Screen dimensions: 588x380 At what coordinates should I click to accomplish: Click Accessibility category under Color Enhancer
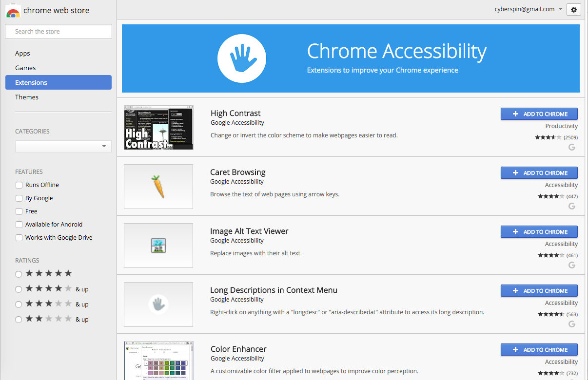562,362
